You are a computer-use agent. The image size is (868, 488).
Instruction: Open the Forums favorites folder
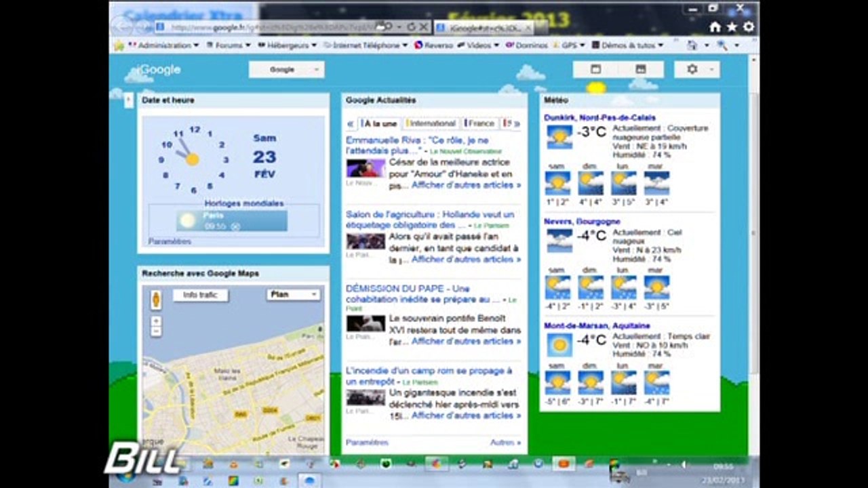click(228, 45)
